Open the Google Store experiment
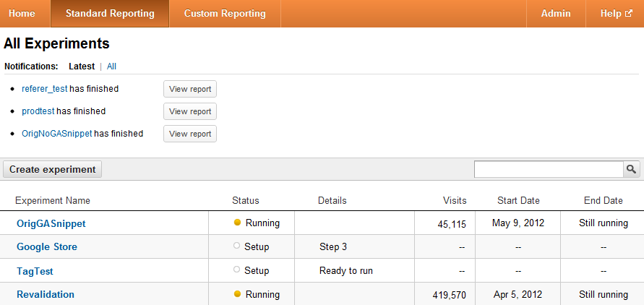644x305 pixels. pyautogui.click(x=47, y=247)
